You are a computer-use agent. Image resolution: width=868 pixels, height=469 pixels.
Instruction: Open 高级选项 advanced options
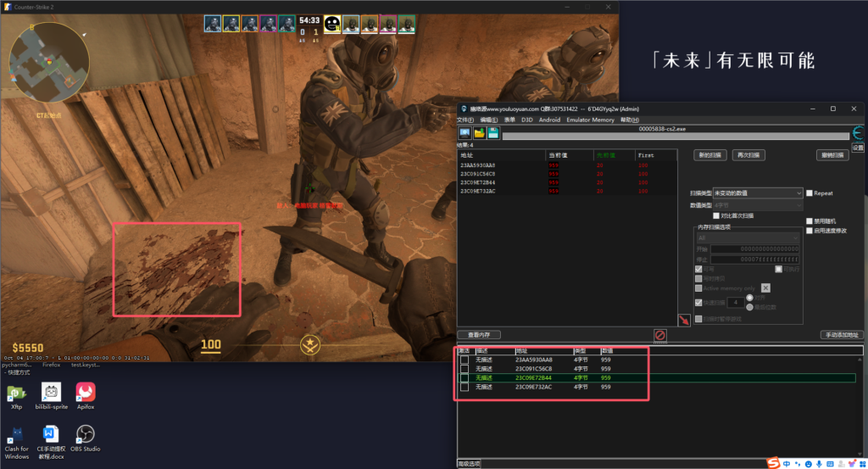(x=469, y=463)
